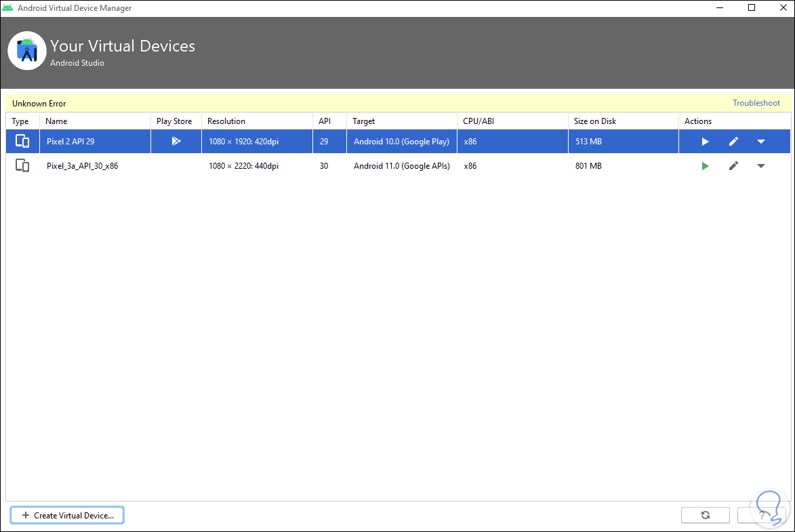Viewport: 795px width, 532px height.
Task: Click the Pixel_3a device type icon
Action: (22, 166)
